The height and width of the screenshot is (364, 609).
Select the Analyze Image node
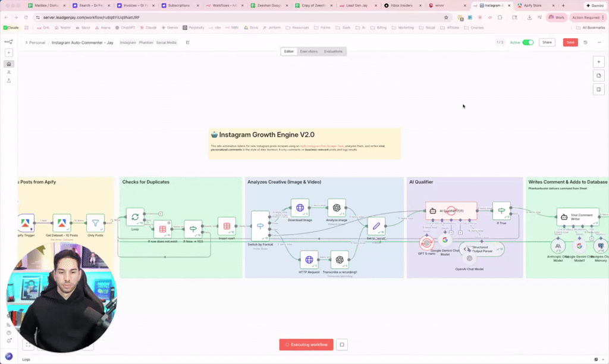[x=338, y=208]
